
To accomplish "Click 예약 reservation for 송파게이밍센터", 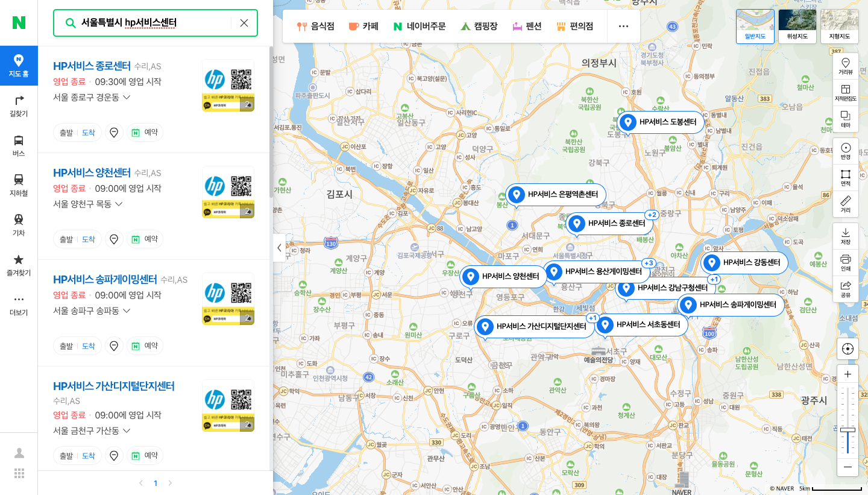I will (x=145, y=346).
